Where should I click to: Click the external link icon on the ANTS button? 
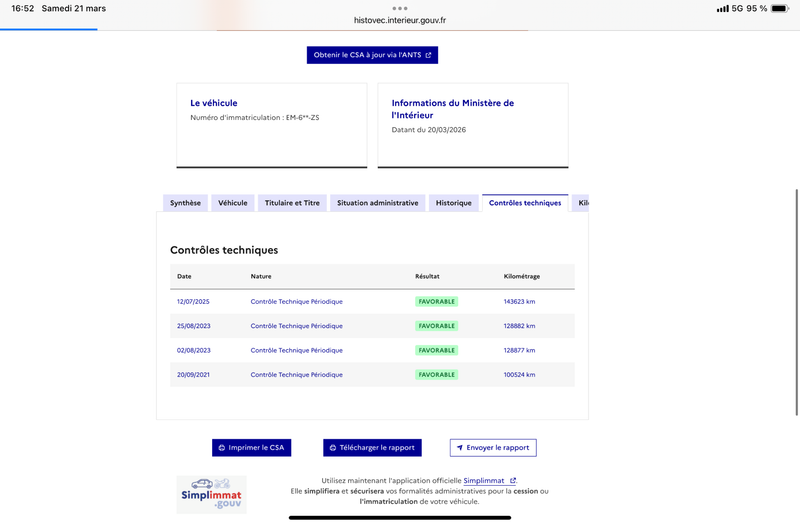[x=428, y=55]
